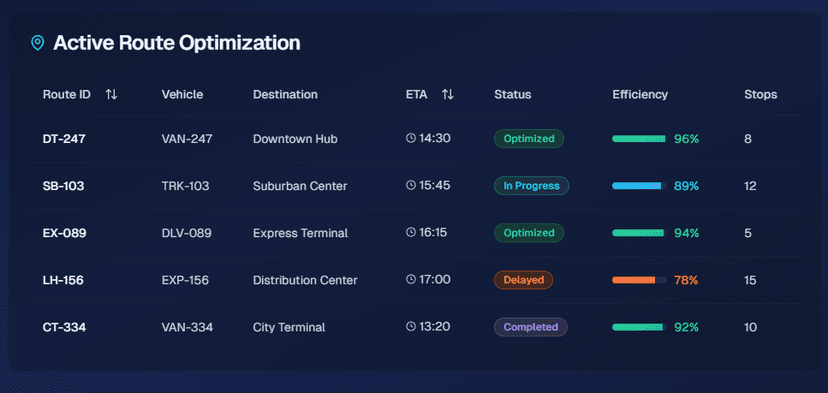Select route SB-103
The image size is (828, 393).
(x=63, y=186)
